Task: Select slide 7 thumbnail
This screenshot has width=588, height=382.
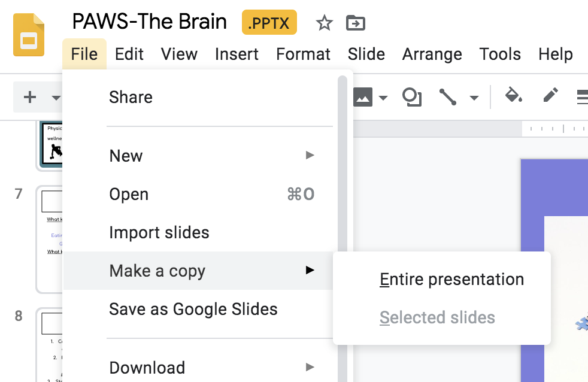Action: pos(50,238)
